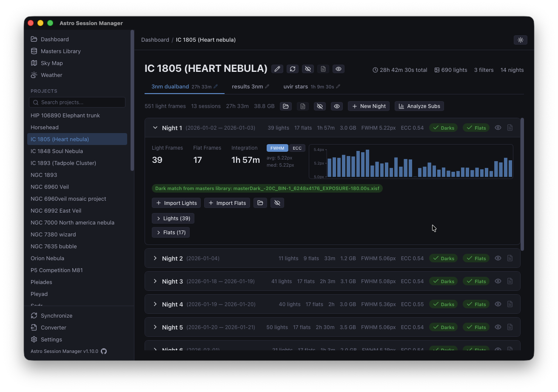Check the Weather section

pyautogui.click(x=51, y=75)
